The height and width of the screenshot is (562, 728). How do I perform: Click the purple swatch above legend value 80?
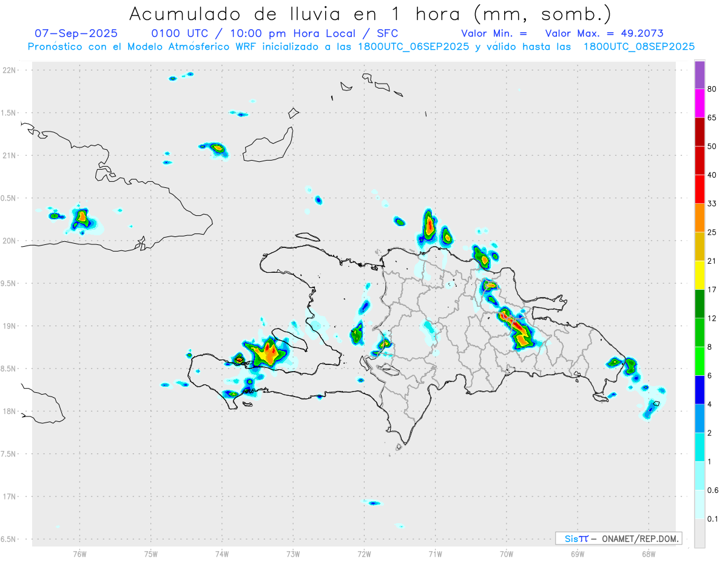click(699, 75)
